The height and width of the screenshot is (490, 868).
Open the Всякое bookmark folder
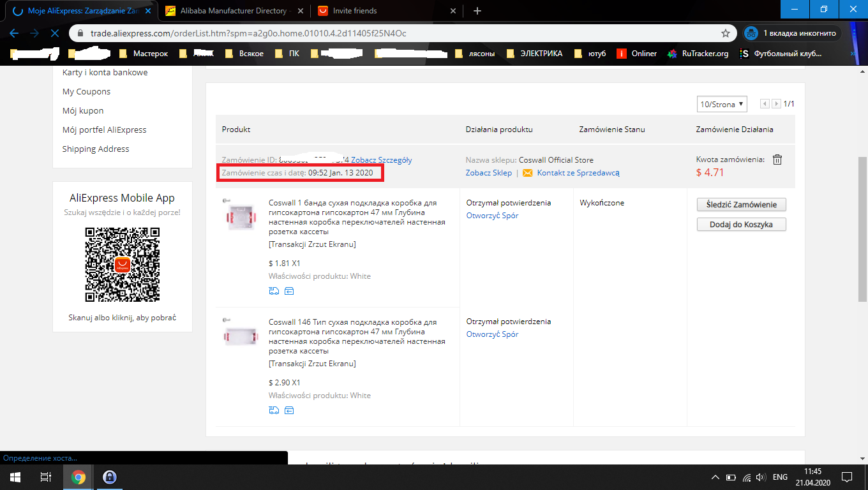tap(243, 54)
